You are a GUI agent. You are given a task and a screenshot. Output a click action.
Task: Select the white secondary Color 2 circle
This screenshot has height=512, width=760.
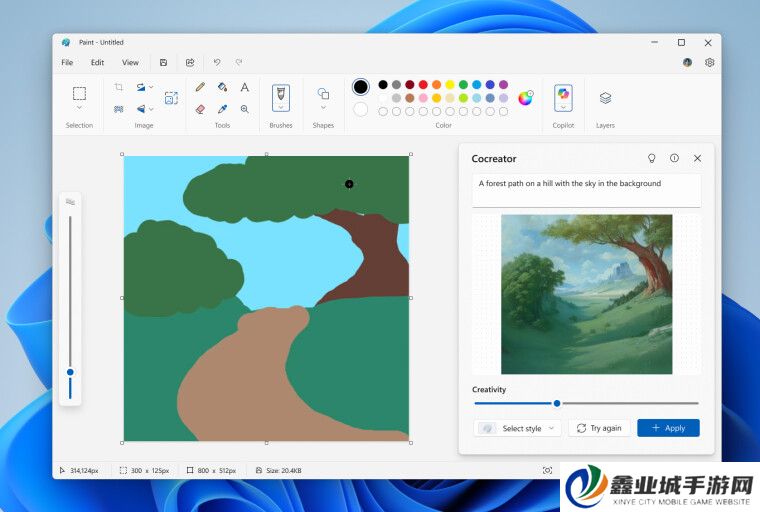coord(360,110)
